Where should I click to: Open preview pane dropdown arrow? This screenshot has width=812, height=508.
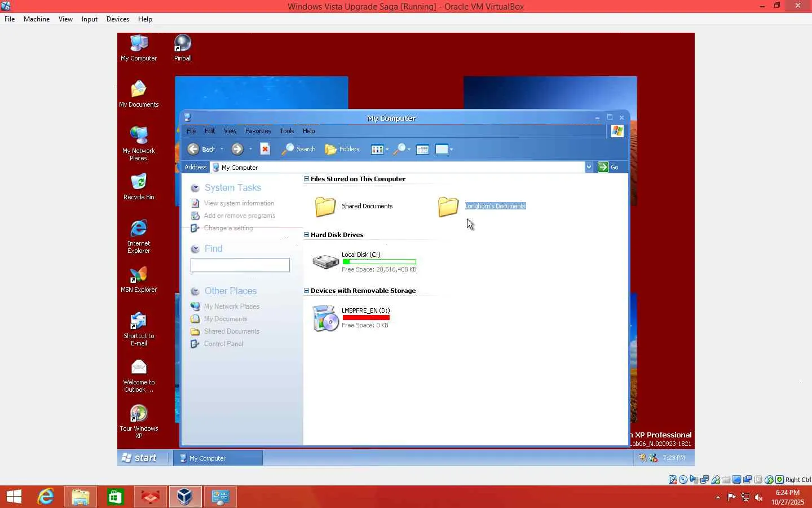(x=451, y=150)
